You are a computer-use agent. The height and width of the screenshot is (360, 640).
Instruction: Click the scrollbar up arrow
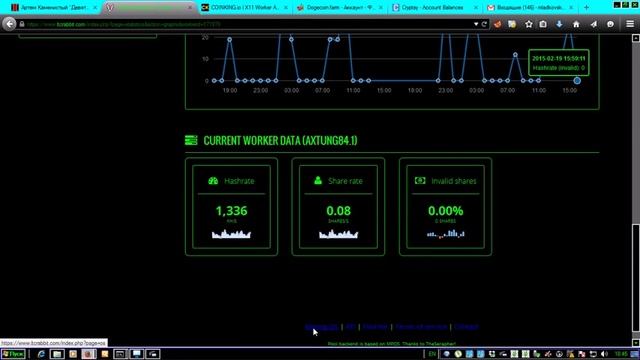click(636, 38)
